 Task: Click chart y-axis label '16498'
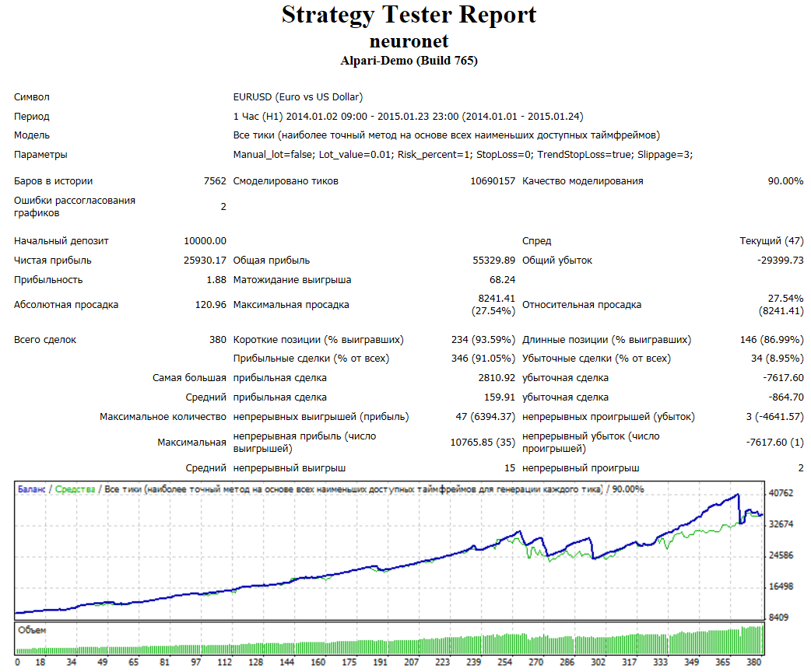pyautogui.click(x=781, y=586)
